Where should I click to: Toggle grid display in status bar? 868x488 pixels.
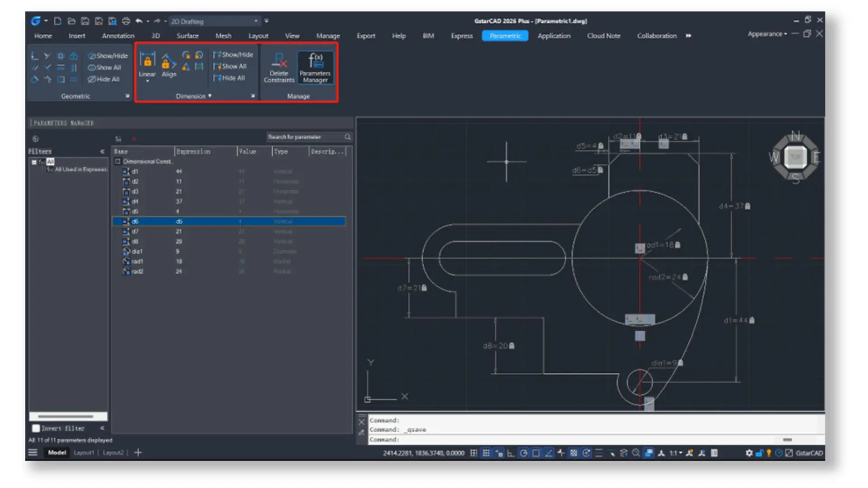[x=486, y=453]
